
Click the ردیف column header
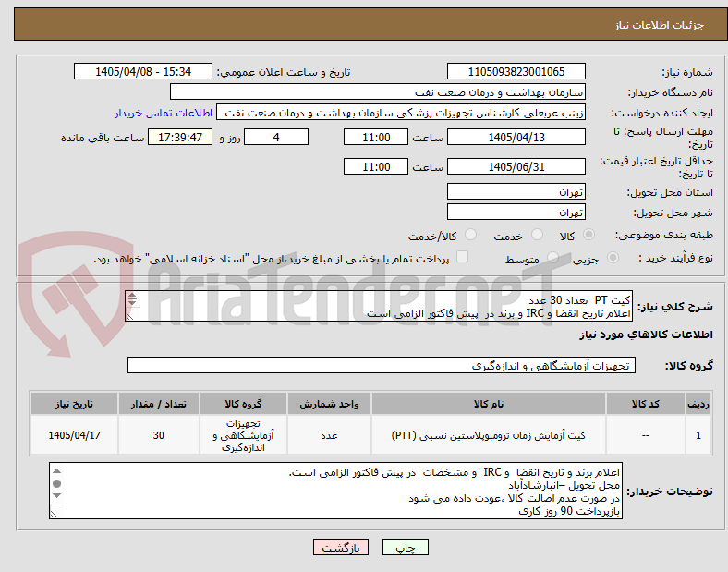pos(698,404)
